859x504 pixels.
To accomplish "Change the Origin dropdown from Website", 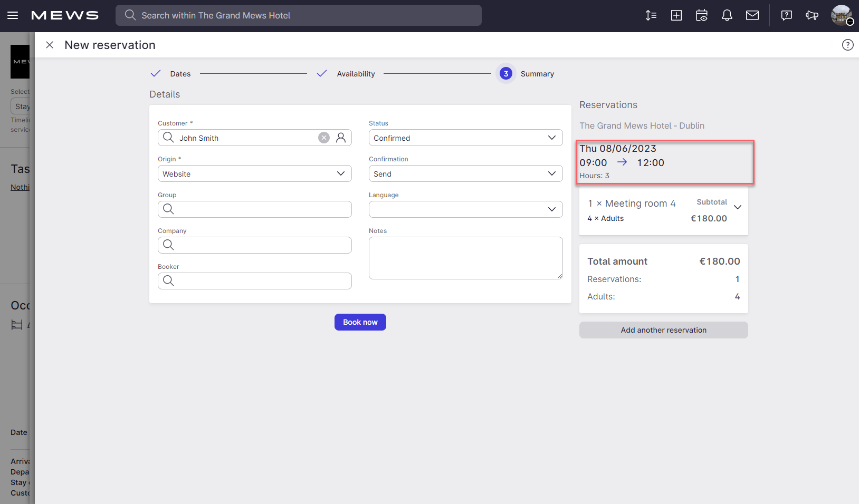I will click(254, 173).
